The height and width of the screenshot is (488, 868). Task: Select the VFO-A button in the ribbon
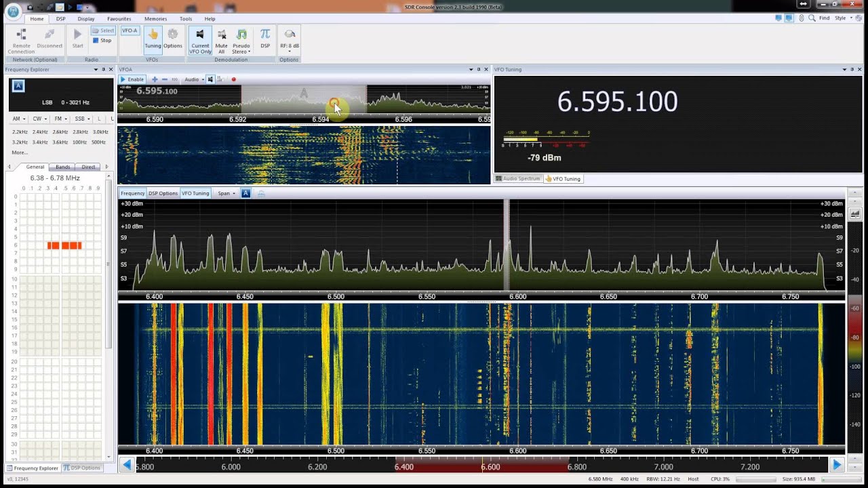point(130,30)
